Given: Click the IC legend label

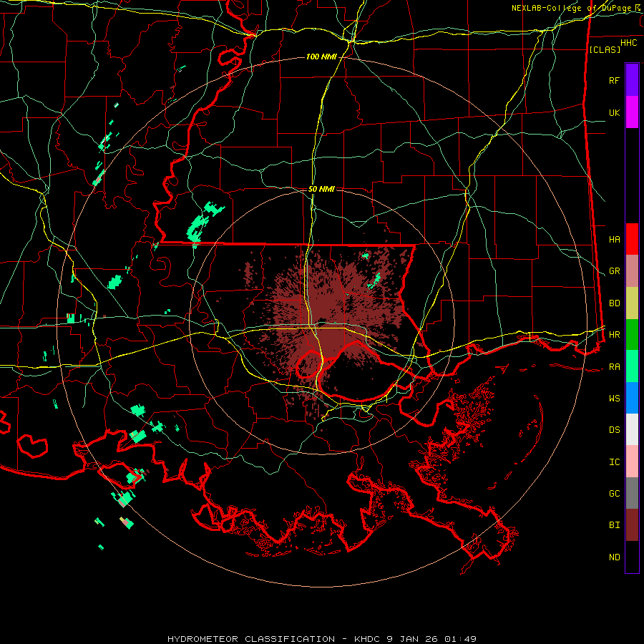Looking at the screenshot, I should tap(614, 462).
